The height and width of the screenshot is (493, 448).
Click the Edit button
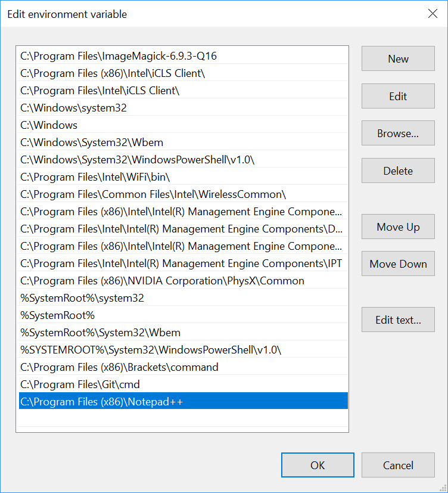tap(398, 96)
